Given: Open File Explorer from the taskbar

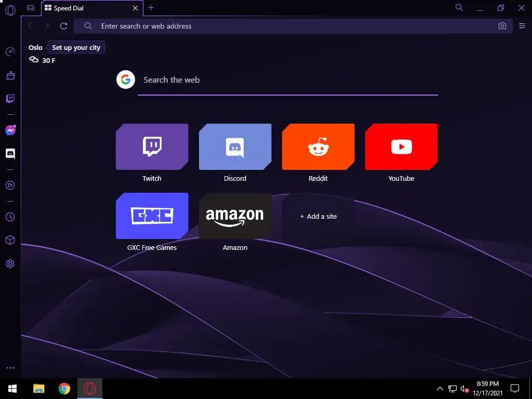Looking at the screenshot, I should [38, 389].
